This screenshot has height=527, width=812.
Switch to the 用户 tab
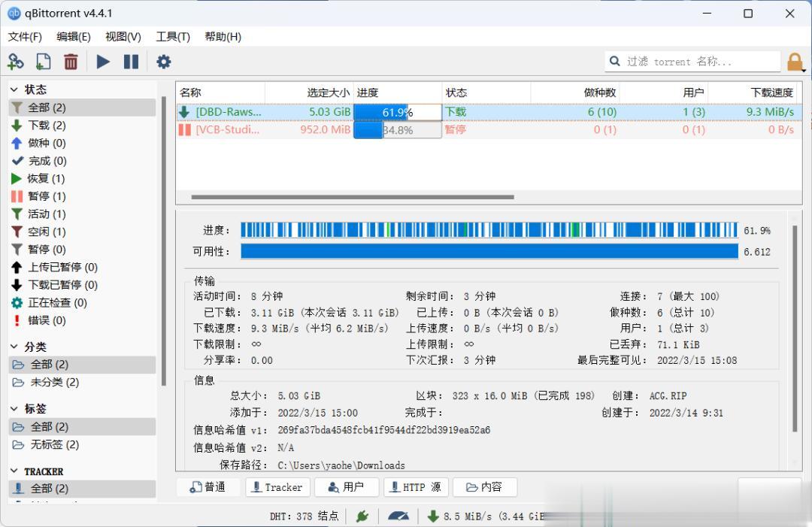point(347,487)
